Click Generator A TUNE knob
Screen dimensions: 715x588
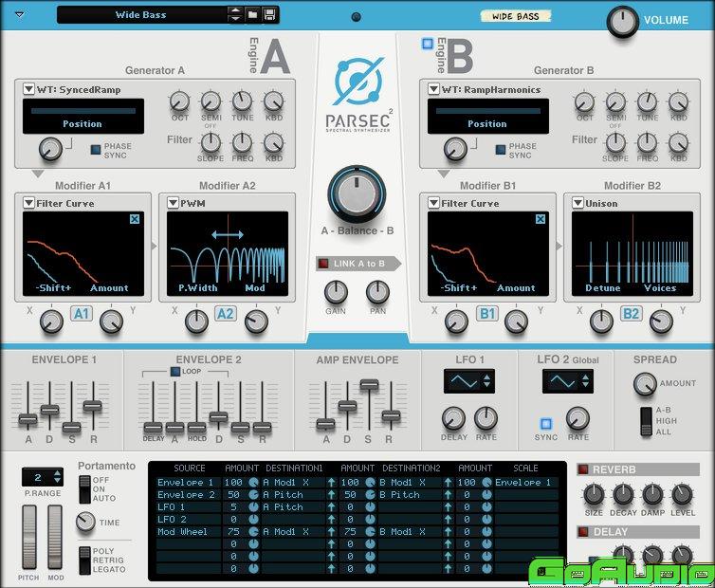click(242, 101)
